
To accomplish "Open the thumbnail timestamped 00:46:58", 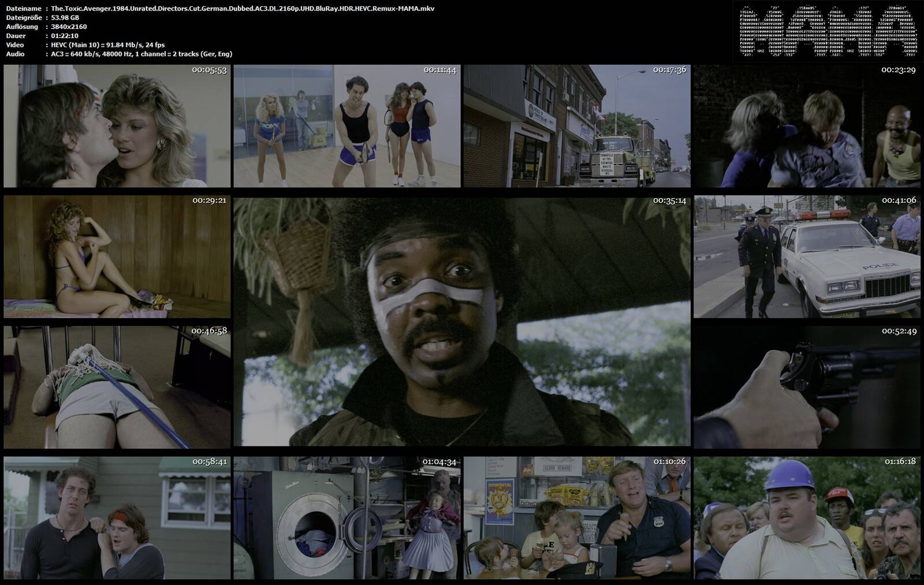I will coord(117,387).
